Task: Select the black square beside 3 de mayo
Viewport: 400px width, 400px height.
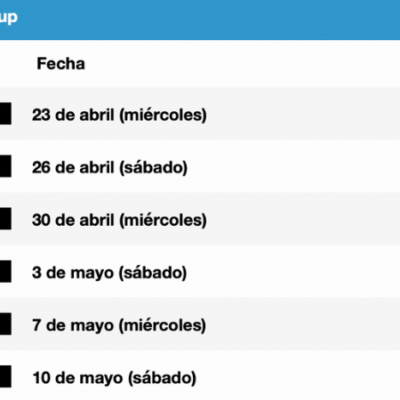Action: tap(6, 272)
